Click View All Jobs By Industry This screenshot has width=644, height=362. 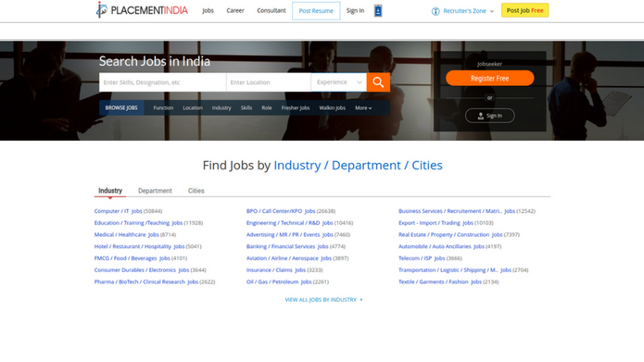[323, 300]
